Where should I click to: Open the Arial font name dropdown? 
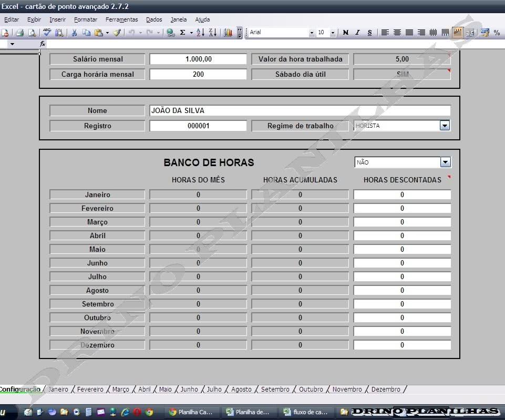point(312,33)
